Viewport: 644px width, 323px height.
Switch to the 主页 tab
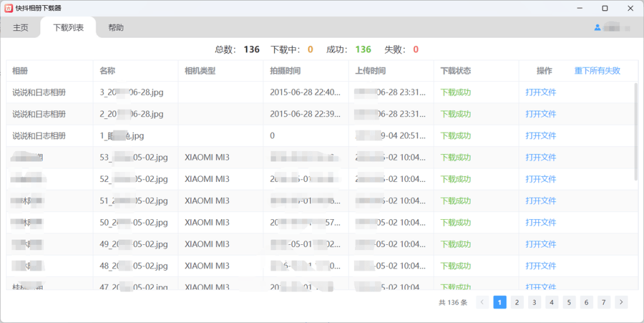click(x=21, y=28)
